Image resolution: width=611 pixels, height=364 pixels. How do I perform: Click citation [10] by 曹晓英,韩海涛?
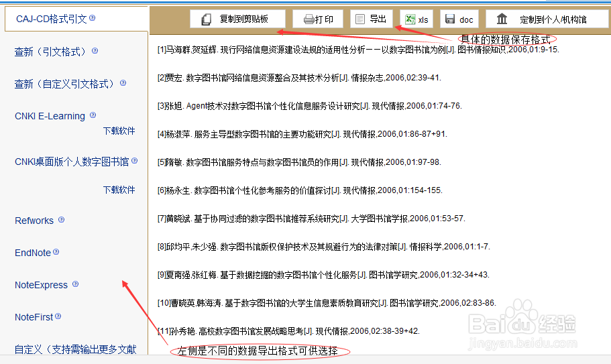coord(327,303)
